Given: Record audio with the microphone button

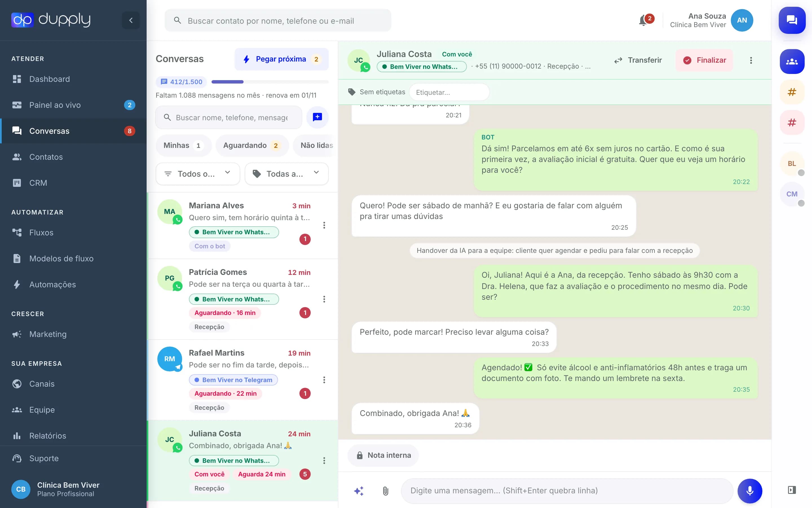Looking at the screenshot, I should coord(750,491).
